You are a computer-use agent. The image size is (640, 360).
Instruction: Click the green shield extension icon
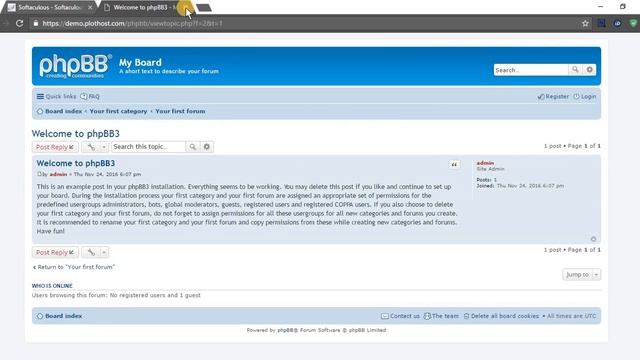(x=633, y=23)
